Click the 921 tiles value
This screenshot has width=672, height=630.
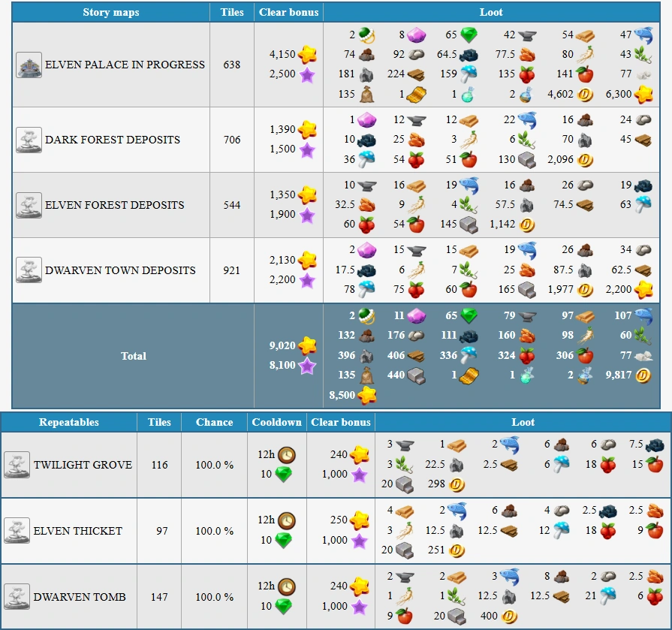coord(232,270)
